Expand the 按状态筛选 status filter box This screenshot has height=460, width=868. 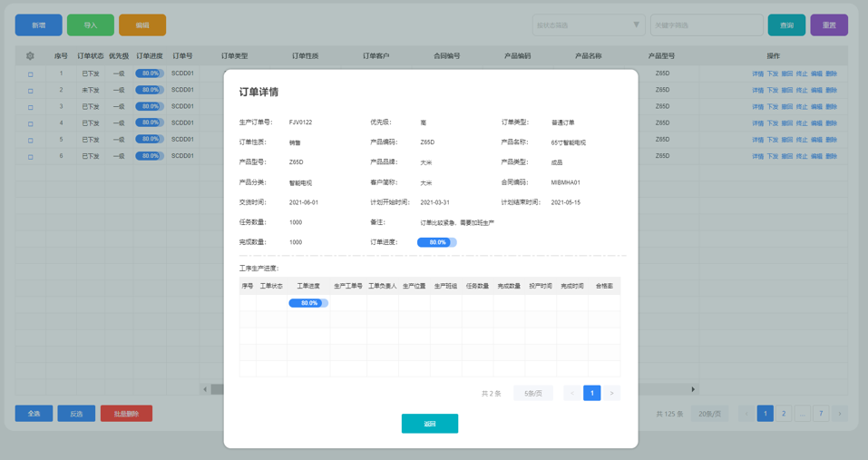580,25
